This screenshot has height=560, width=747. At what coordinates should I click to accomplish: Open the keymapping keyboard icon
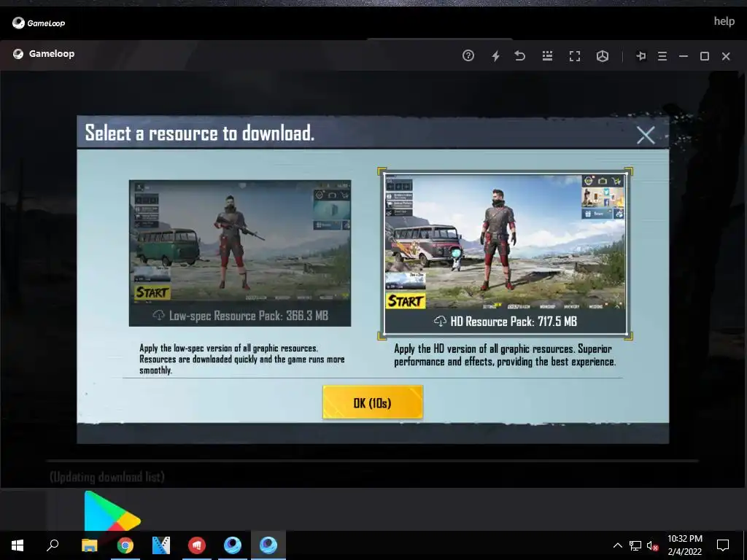pyautogui.click(x=547, y=55)
